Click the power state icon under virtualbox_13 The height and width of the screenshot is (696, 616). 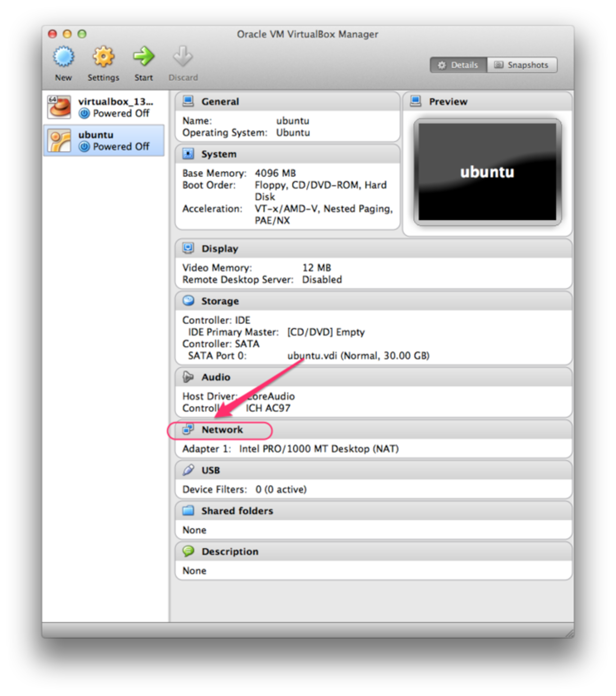click(84, 114)
